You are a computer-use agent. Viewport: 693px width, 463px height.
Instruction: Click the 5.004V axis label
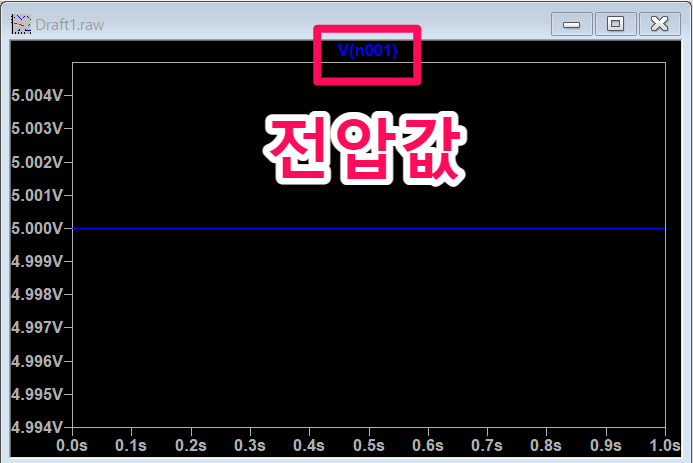(37, 95)
